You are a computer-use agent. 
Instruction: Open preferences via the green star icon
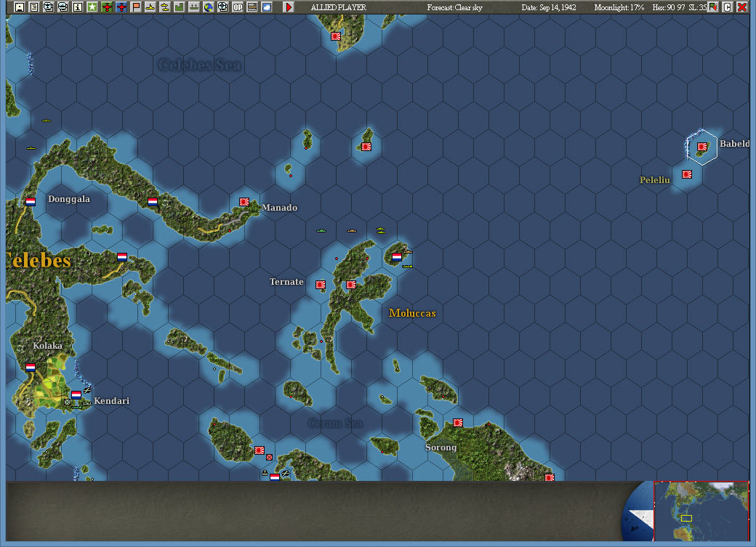pos(92,7)
